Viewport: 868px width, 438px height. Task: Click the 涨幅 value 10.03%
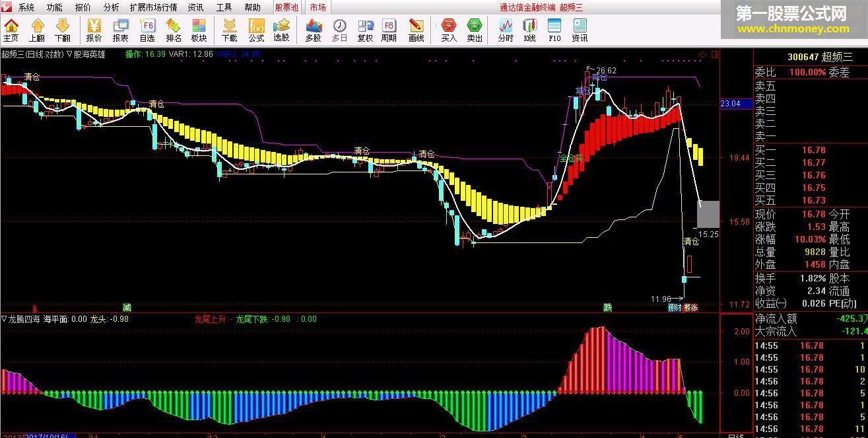810,240
